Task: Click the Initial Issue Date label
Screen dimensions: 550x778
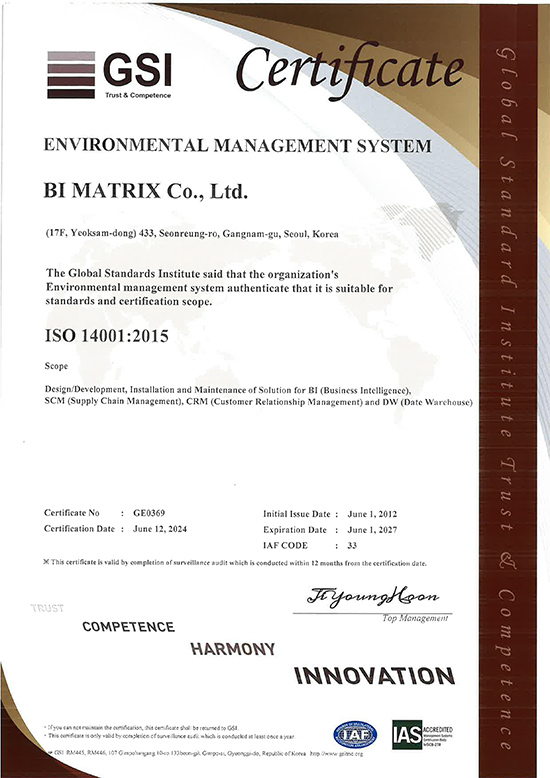Action: pos(296,514)
